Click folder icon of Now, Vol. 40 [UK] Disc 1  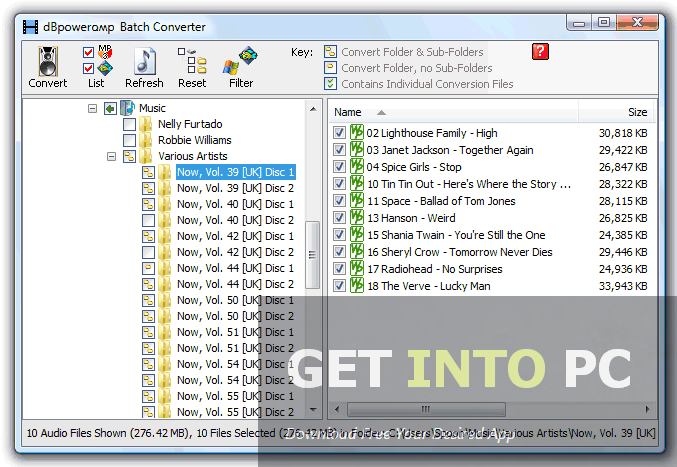click(164, 204)
